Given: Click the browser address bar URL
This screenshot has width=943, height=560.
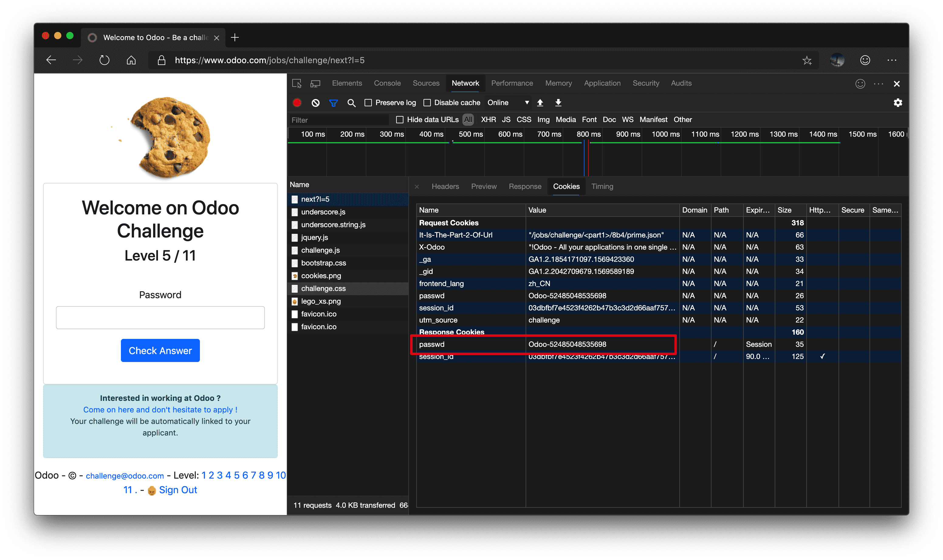Looking at the screenshot, I should (269, 60).
